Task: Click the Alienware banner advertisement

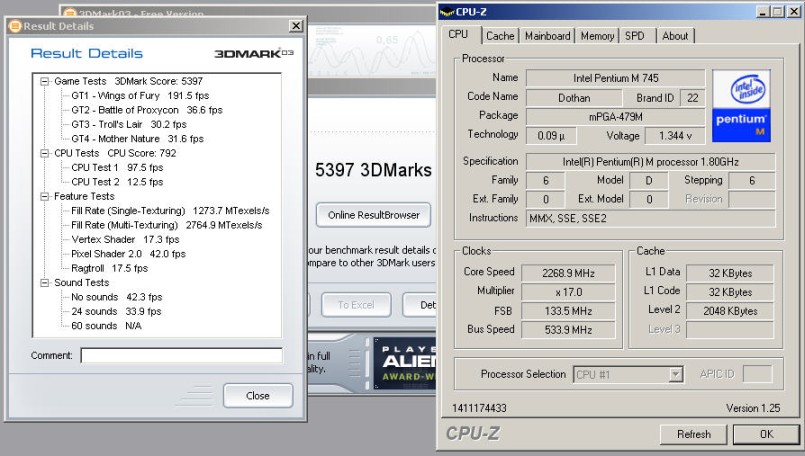Action: pyautogui.click(x=404, y=363)
